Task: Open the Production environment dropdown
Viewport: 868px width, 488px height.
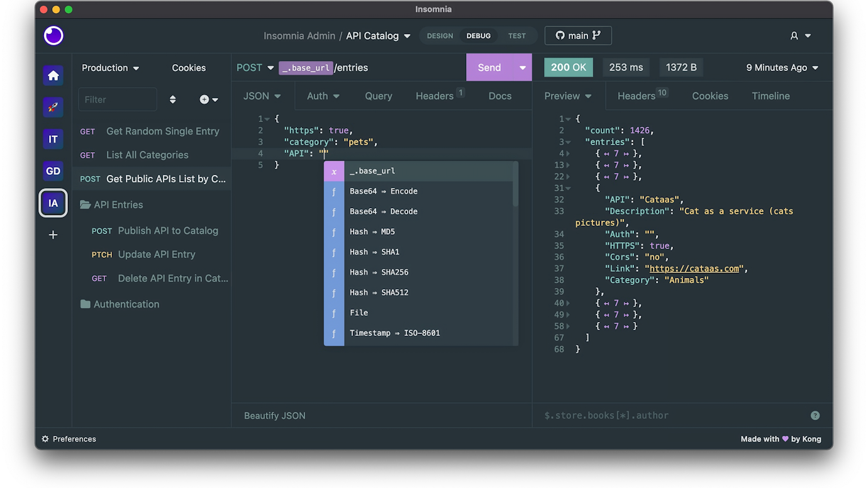Action: click(110, 67)
